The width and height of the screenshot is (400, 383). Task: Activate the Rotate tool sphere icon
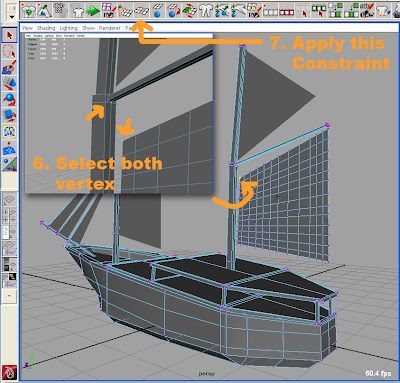click(9, 99)
